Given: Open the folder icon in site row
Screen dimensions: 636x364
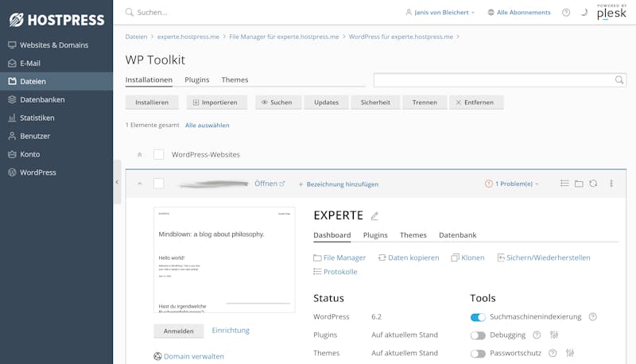Looking at the screenshot, I should 579,184.
